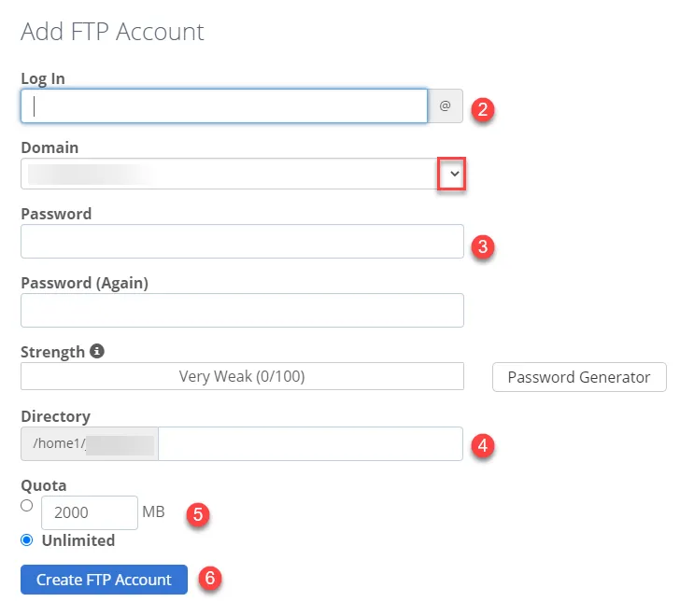Select the 2000 MB quota radio button
Image resolution: width=694 pixels, height=616 pixels.
click(27, 506)
